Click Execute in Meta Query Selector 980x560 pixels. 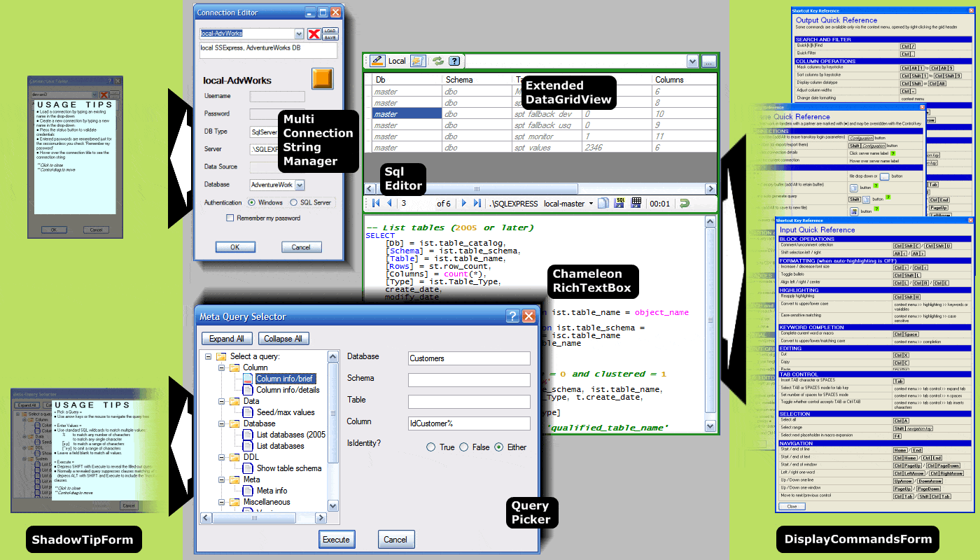337,540
